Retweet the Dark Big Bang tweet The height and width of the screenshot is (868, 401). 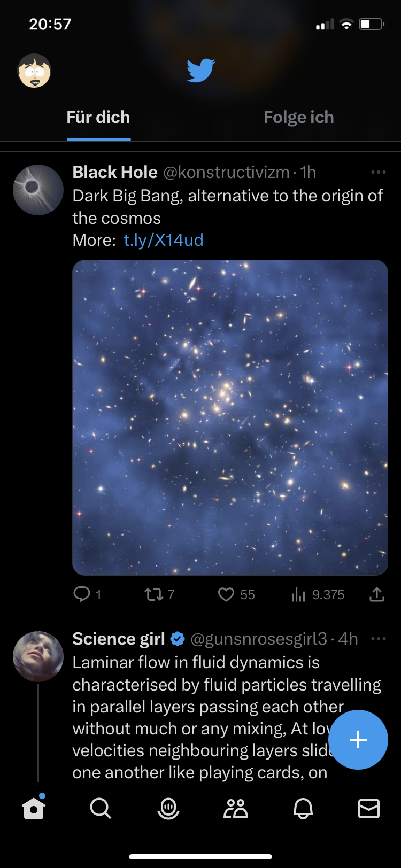pos(154,594)
